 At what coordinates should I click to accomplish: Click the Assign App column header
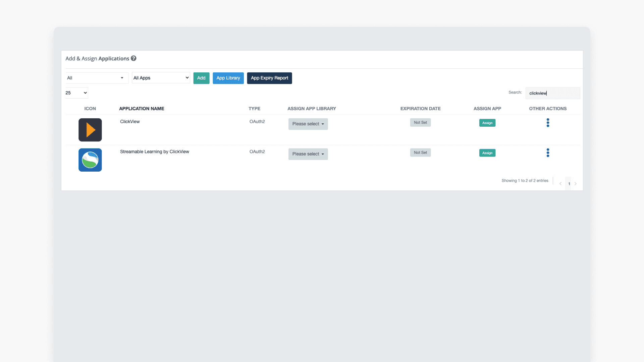tap(487, 109)
